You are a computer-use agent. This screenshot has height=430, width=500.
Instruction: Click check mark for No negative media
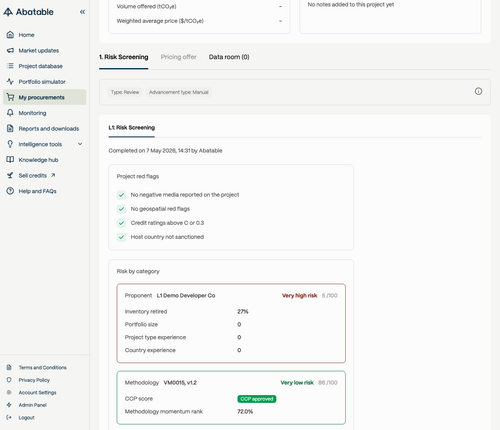coord(121,195)
